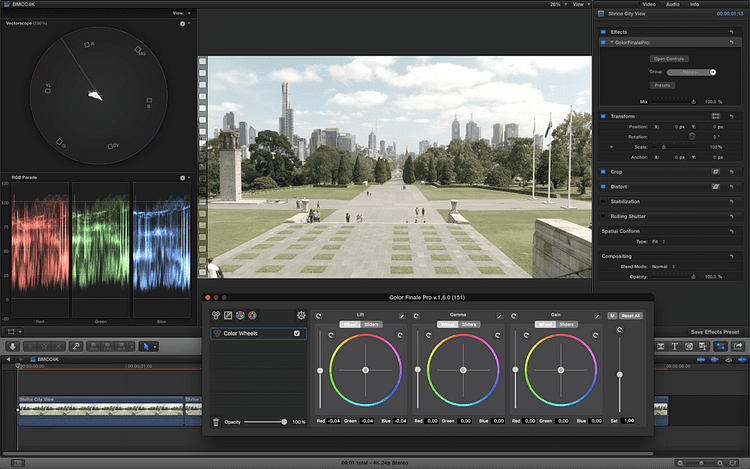The image size is (750, 469).
Task: Click Save Effects Preset button
Action: [x=715, y=332]
